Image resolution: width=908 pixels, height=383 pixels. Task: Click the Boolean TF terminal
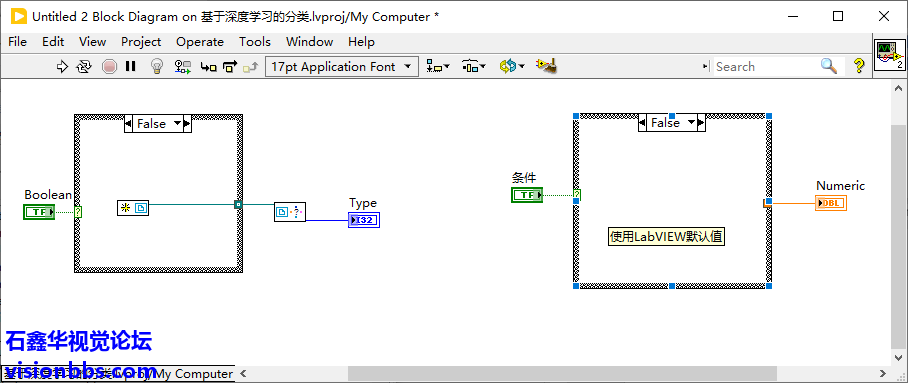click(x=39, y=212)
